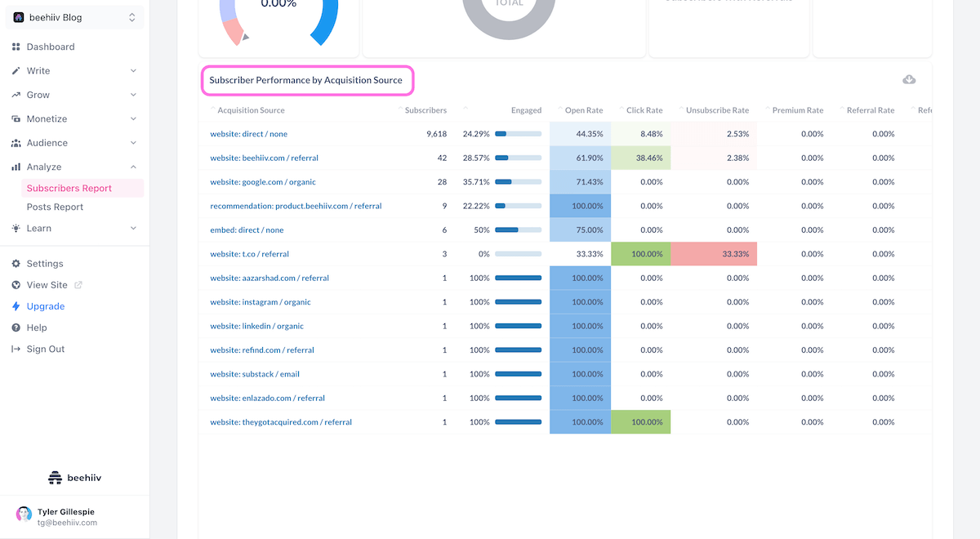
Task: Click Tyler Gillespie's profile avatar
Action: [24, 514]
